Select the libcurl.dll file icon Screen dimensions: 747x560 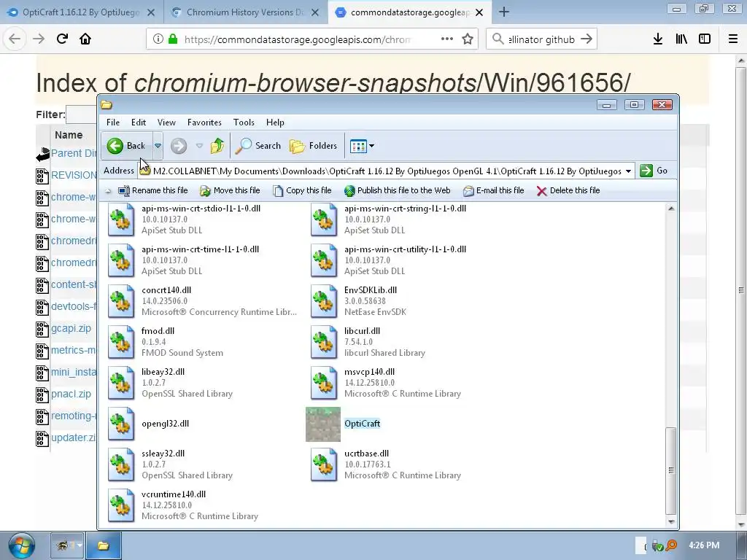(x=324, y=343)
